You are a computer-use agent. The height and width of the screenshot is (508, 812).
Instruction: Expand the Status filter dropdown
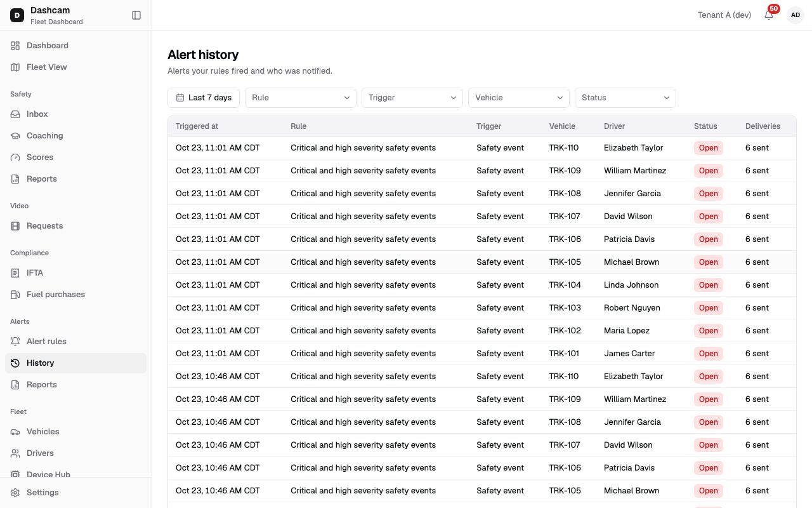[x=625, y=98]
